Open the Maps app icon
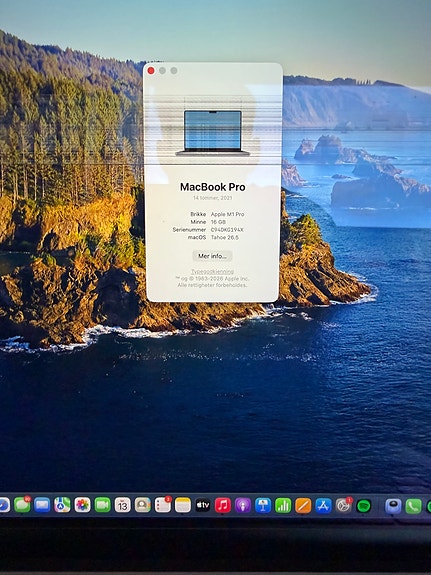The height and width of the screenshot is (575, 431). [62, 505]
